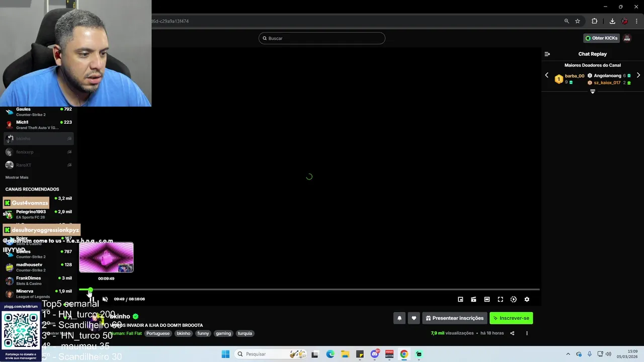Click the video preview thumbnail
The width and height of the screenshot is (644, 362).
(x=106, y=257)
